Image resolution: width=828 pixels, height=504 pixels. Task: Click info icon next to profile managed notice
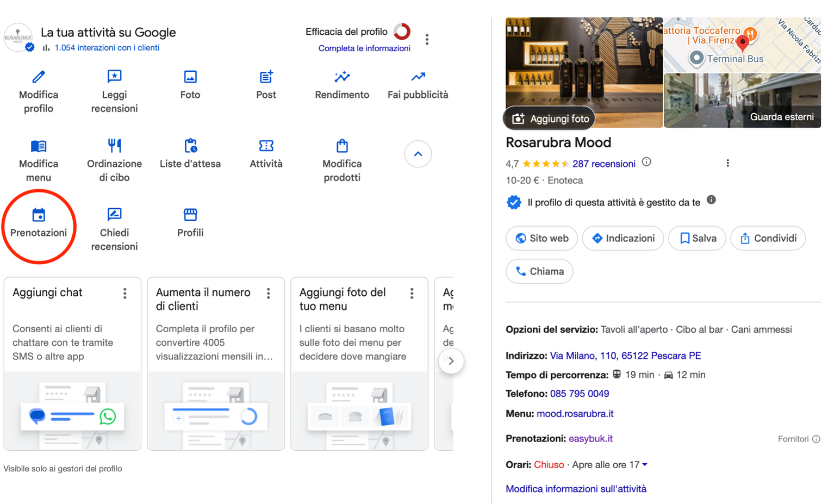click(x=711, y=200)
